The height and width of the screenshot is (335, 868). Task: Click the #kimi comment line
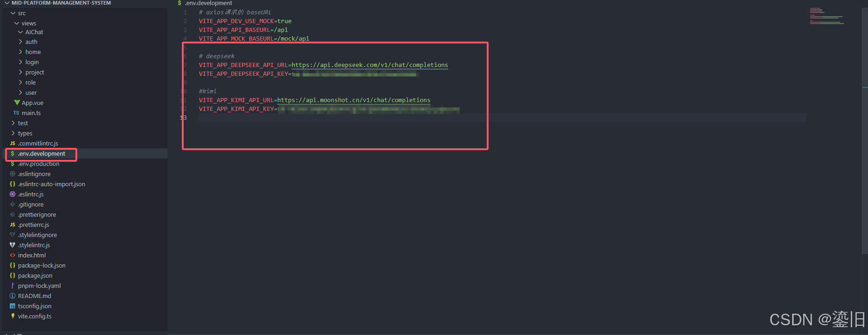tap(208, 91)
